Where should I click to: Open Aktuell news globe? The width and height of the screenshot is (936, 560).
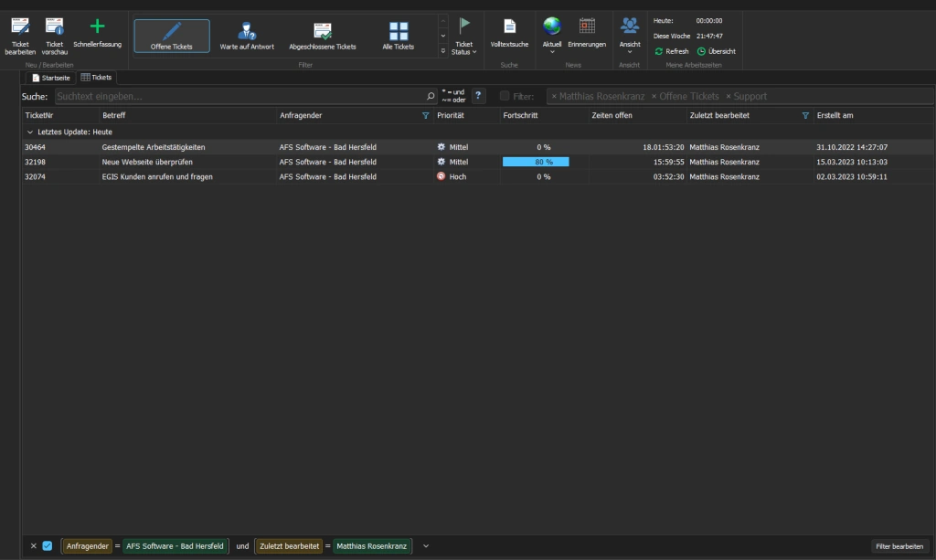coord(551,35)
